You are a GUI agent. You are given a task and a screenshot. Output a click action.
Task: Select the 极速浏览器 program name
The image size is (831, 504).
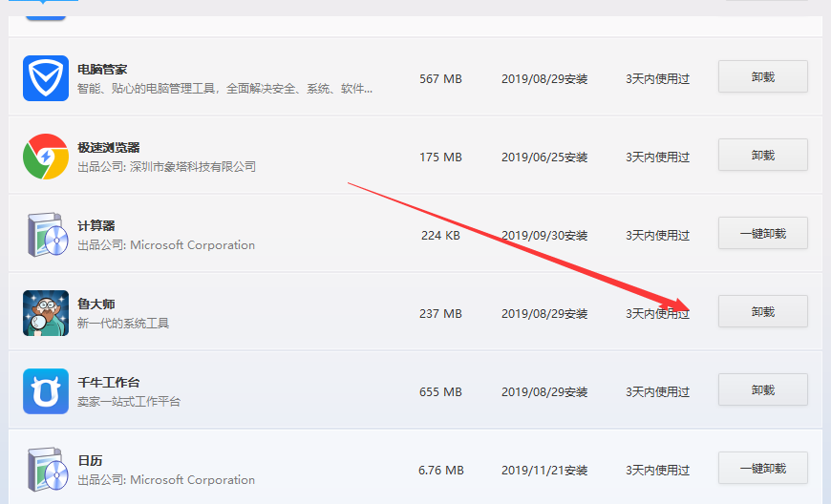(x=109, y=148)
